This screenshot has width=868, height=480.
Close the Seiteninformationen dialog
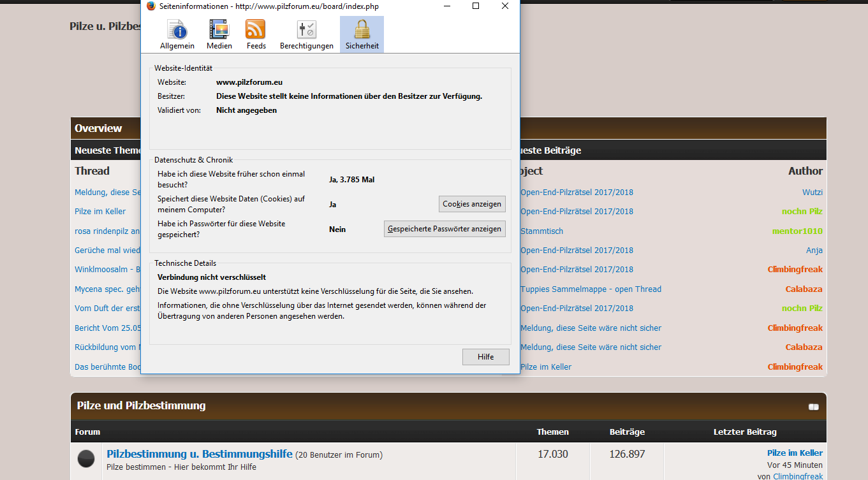[x=504, y=6]
